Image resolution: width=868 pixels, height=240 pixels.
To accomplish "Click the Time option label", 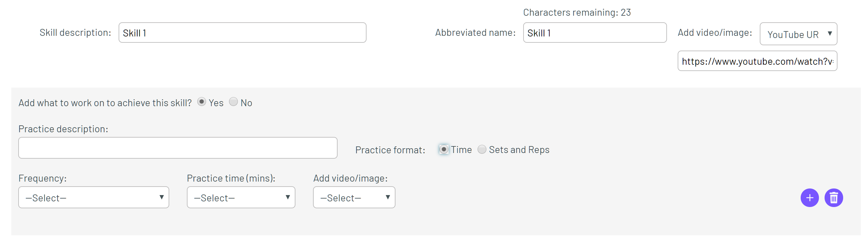I will pos(461,150).
